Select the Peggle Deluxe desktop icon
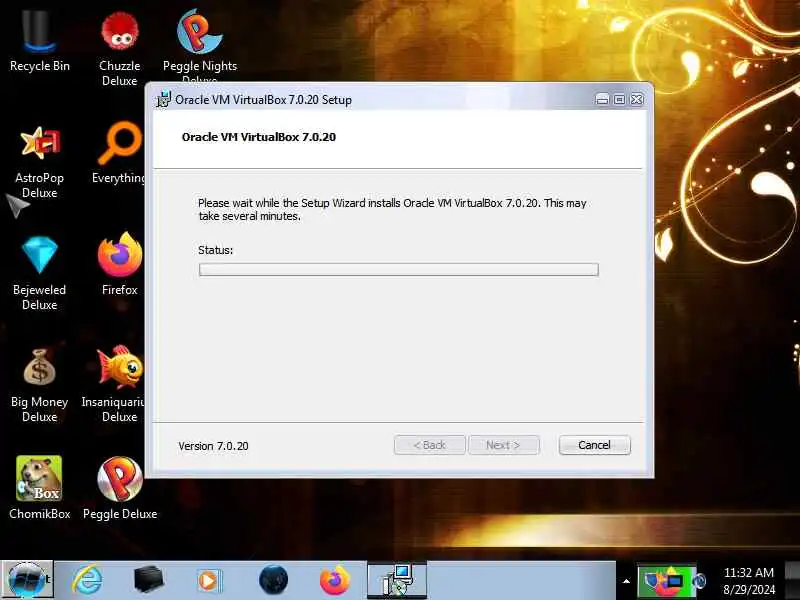The width and height of the screenshot is (800, 600). [120, 487]
